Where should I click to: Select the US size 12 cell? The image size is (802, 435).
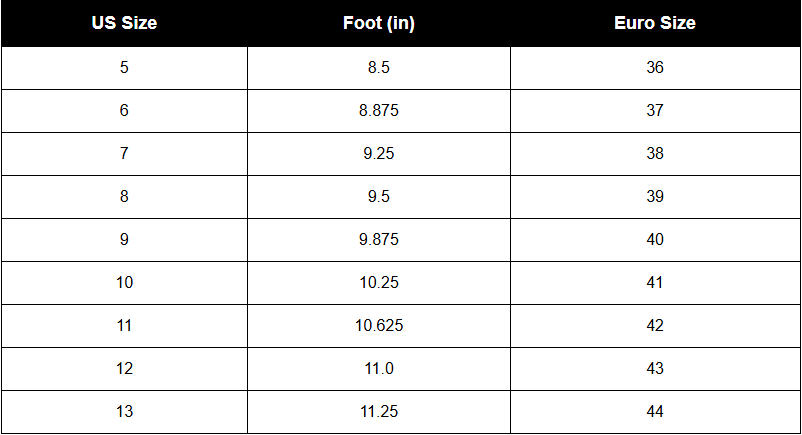(x=124, y=369)
